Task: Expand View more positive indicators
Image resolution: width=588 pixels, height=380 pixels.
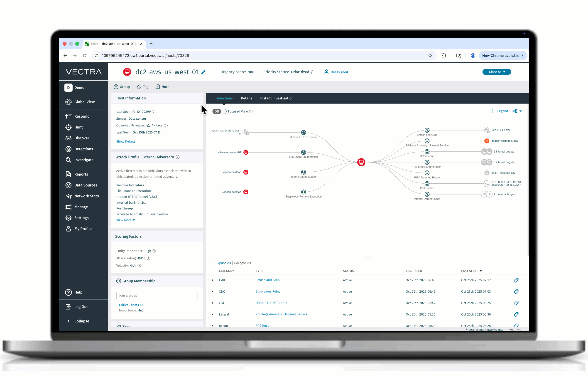Action: 125,220
